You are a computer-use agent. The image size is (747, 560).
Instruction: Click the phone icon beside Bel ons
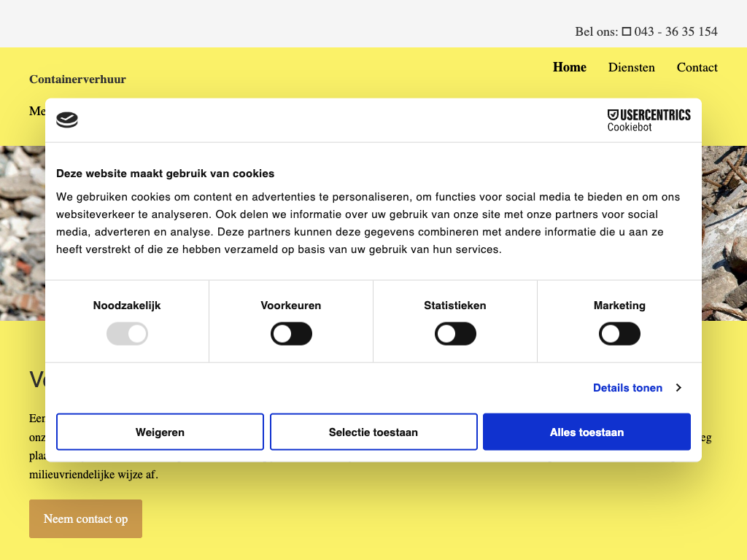[x=626, y=31]
